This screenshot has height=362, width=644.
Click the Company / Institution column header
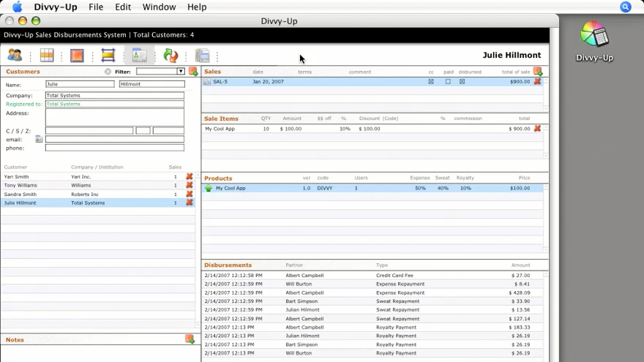97,167
